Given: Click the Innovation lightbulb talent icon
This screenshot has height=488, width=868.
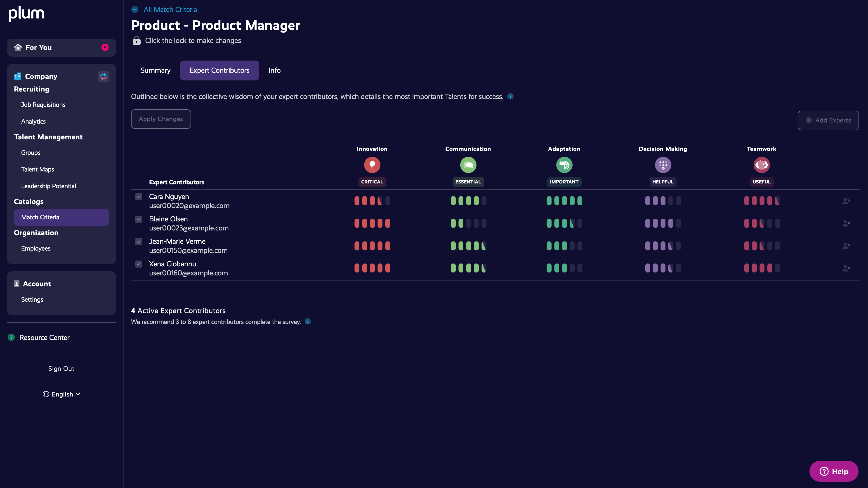Looking at the screenshot, I should coord(372,165).
